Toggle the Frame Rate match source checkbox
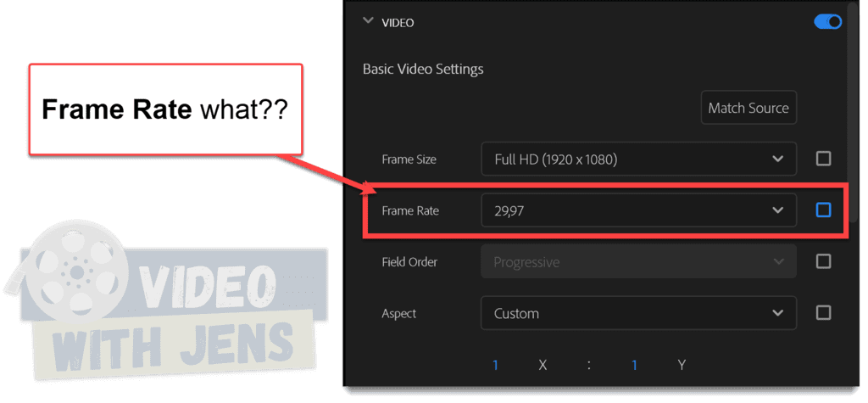 [x=824, y=210]
